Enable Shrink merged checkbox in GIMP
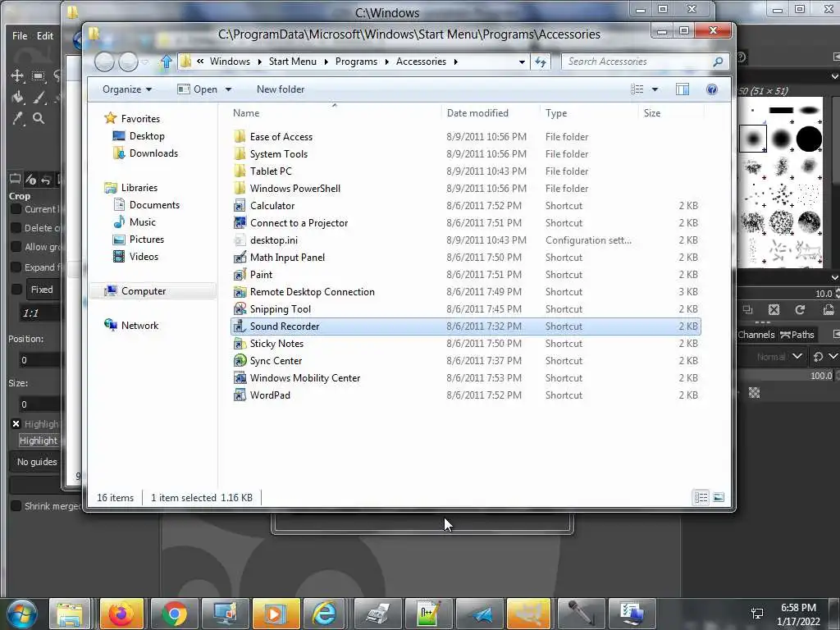This screenshot has height=630, width=840. (x=16, y=505)
